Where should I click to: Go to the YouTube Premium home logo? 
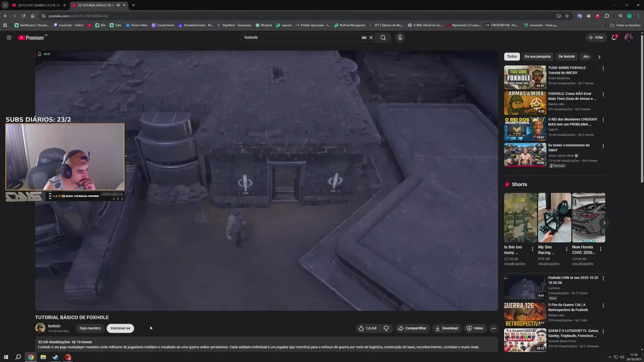point(31,38)
